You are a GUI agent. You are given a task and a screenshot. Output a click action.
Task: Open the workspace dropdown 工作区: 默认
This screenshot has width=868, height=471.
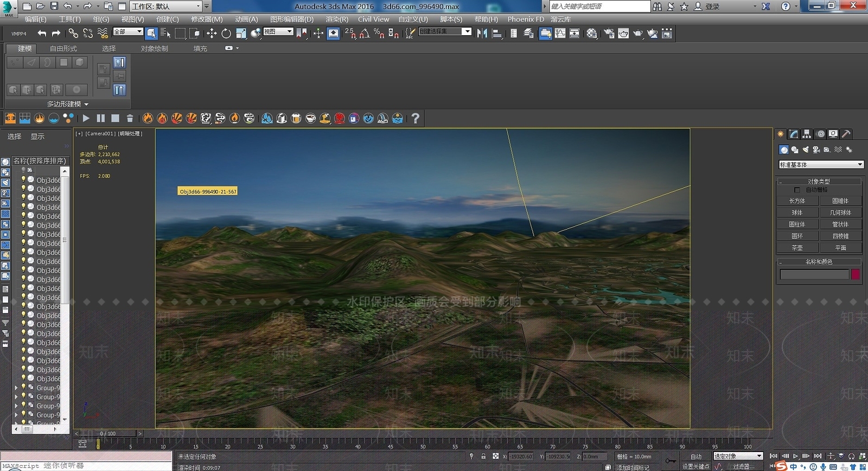tap(167, 7)
